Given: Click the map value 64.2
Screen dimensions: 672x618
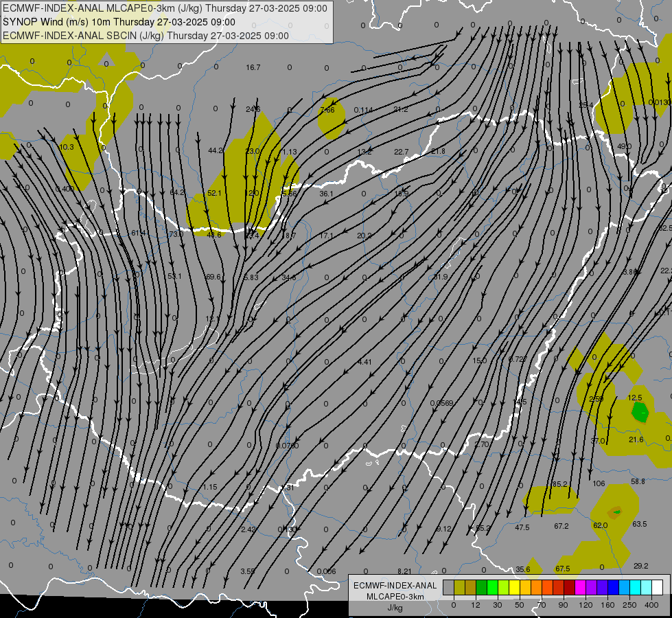Looking at the screenshot, I should coord(177,192).
